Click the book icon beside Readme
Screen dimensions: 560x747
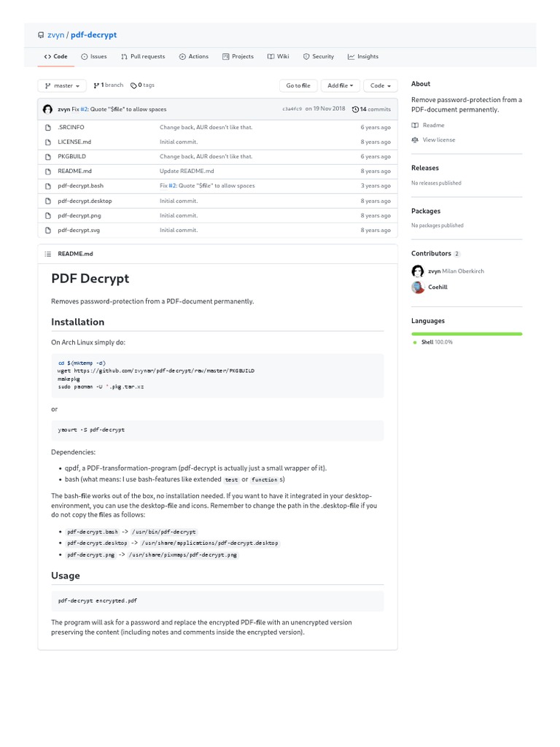(415, 125)
